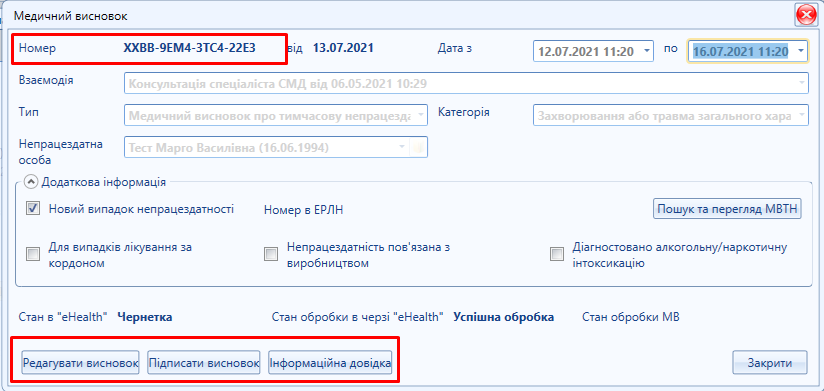
Task: Click the Номер в ЕРЛН label
Action: coord(304,210)
